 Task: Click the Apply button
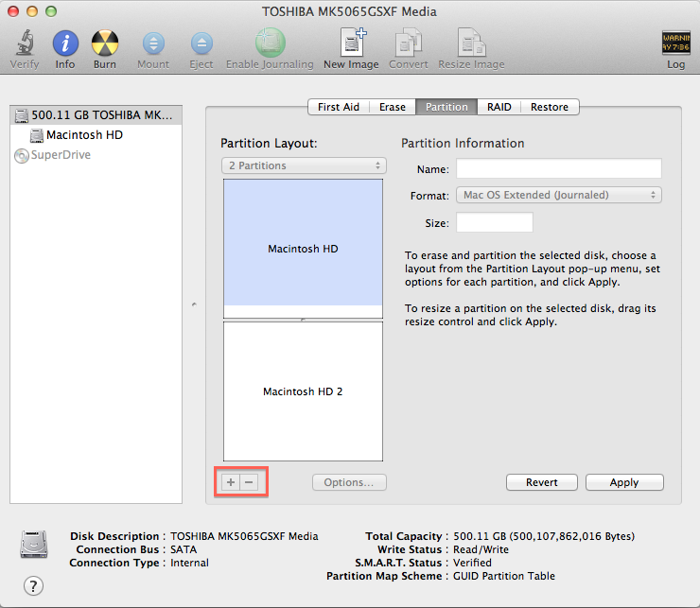tap(623, 482)
